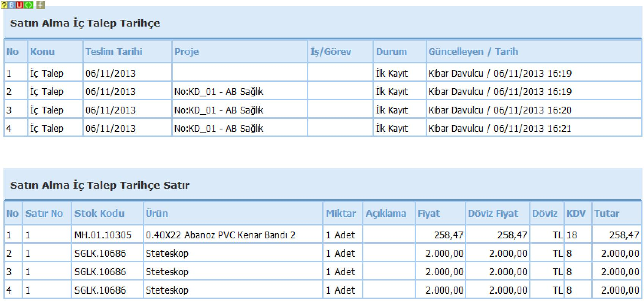Viewport: 644px width, 301px height.
Task: Click İlk Kayıt status in history row 1
Action: click(392, 73)
